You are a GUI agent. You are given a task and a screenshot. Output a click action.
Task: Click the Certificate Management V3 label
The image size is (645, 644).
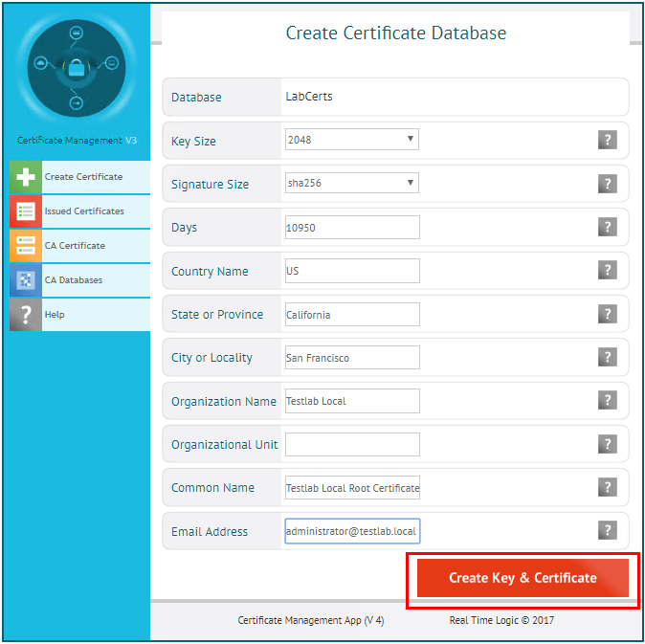coord(77,141)
